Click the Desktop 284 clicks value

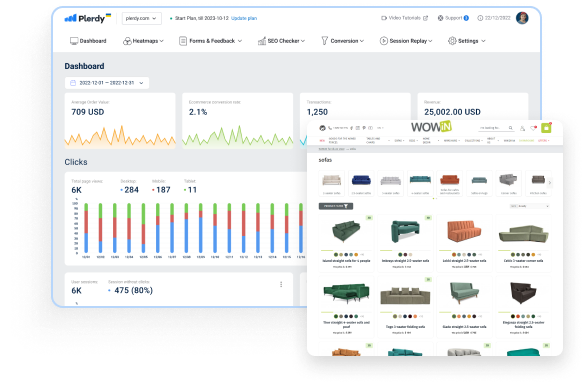130,190
